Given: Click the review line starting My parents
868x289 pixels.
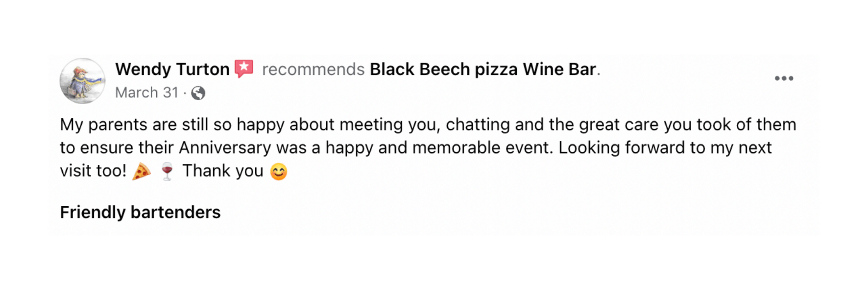Looking at the screenshot, I should 428,125.
